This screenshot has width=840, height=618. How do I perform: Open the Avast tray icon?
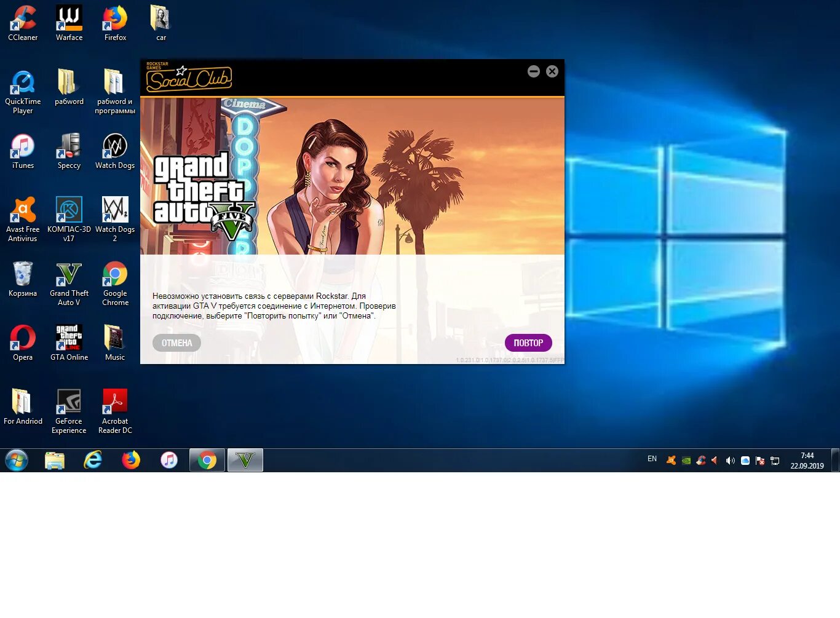click(x=672, y=461)
